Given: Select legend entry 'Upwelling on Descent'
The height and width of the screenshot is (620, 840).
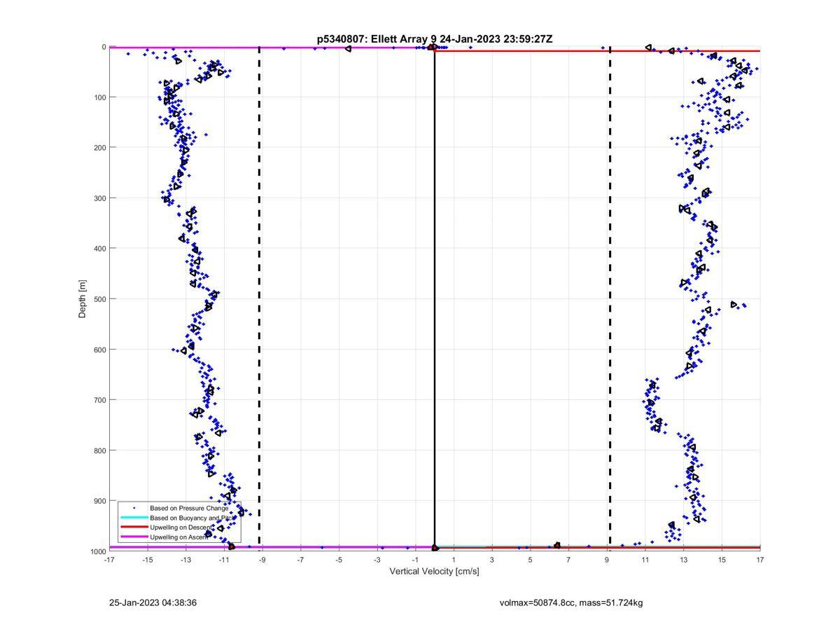Looking at the screenshot, I should pos(181,527).
